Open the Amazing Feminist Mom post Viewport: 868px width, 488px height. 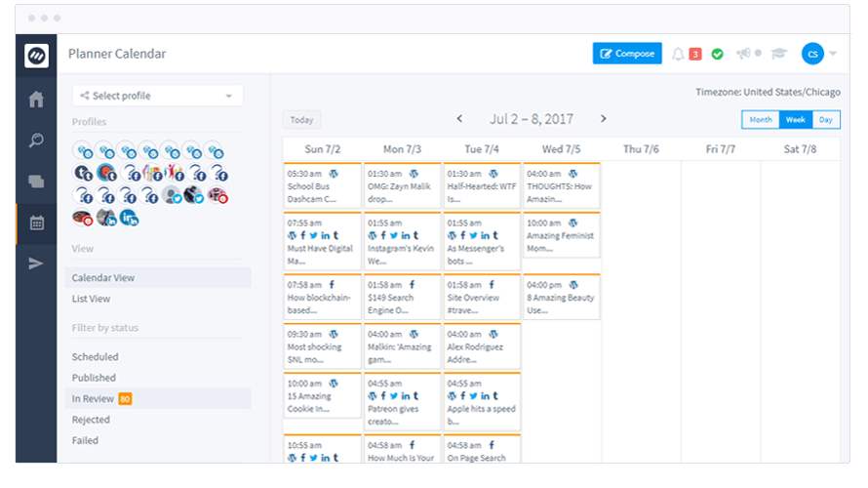tap(562, 235)
